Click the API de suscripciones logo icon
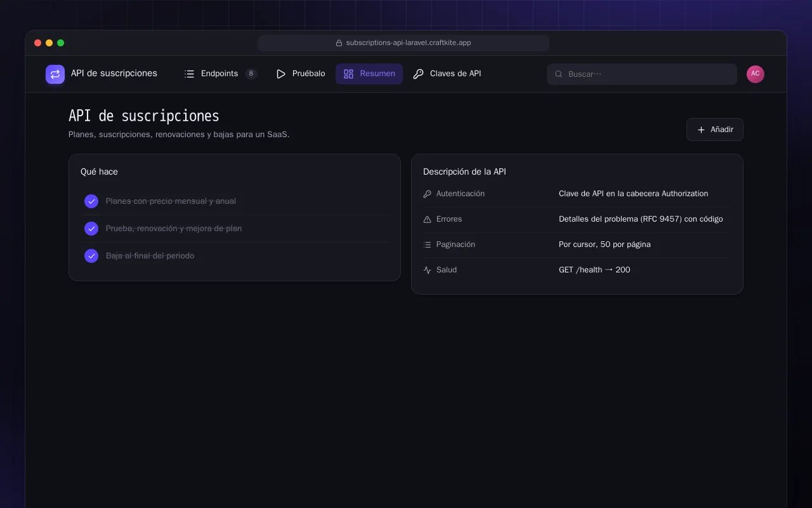This screenshot has height=508, width=812. tap(55, 74)
